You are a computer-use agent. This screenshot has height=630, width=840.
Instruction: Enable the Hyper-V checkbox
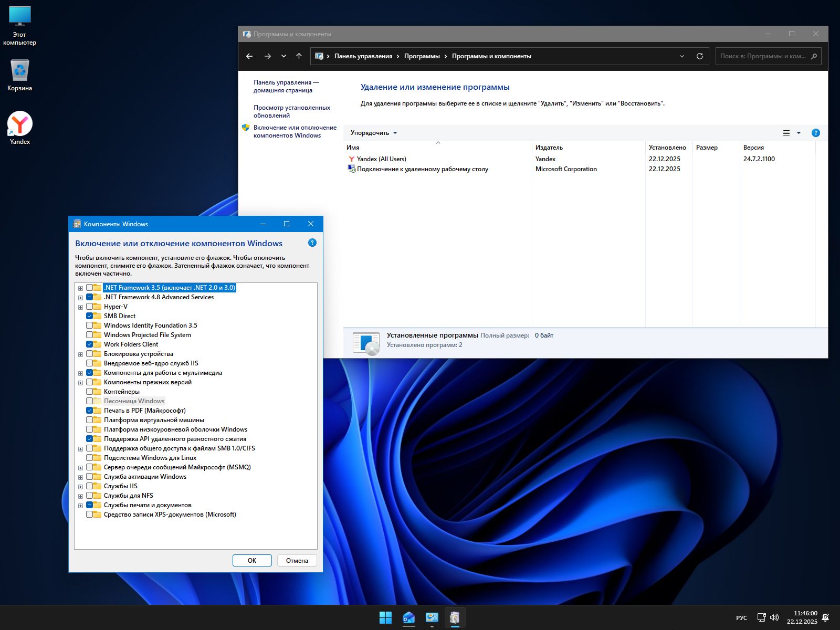pyautogui.click(x=90, y=307)
